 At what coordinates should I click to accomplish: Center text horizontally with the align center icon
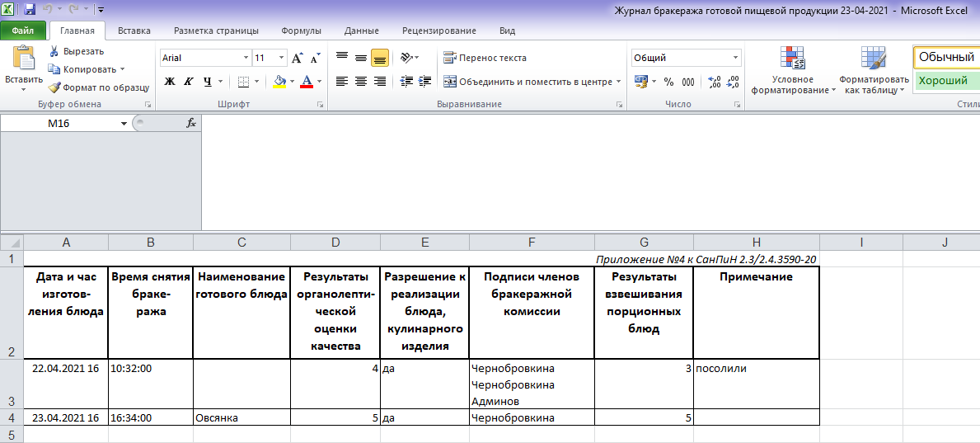point(361,82)
